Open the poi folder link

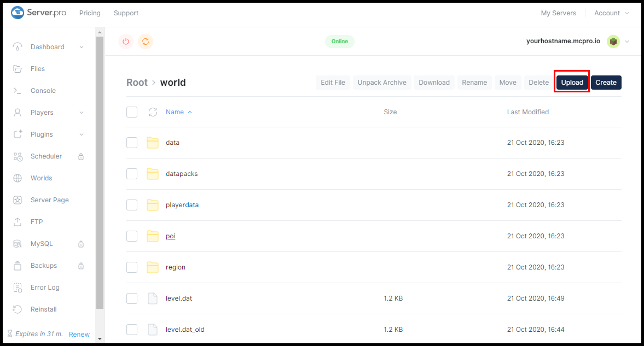point(171,236)
